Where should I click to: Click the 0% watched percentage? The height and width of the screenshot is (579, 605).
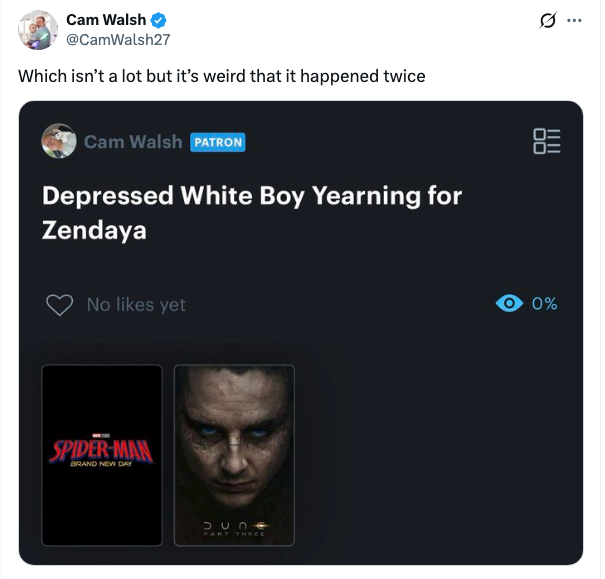[x=544, y=304]
